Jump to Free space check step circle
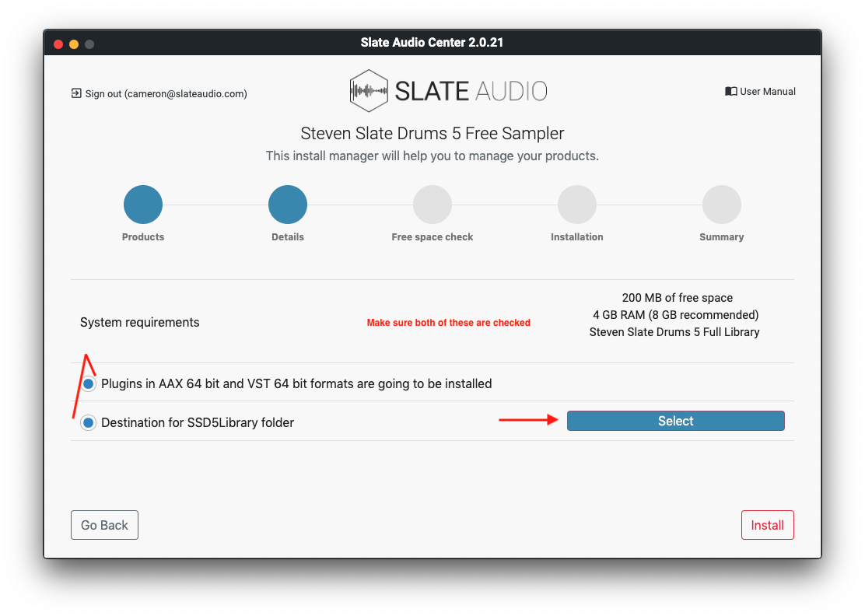The image size is (865, 616). tap(432, 205)
